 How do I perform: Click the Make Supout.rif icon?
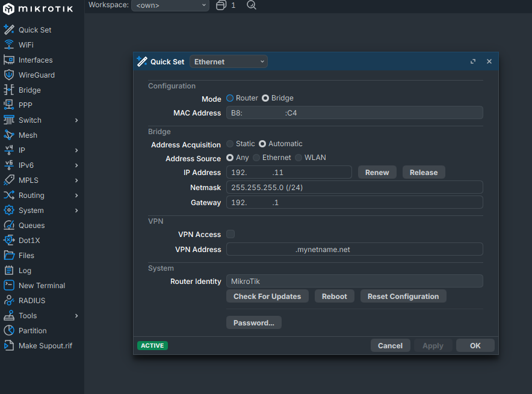click(9, 345)
